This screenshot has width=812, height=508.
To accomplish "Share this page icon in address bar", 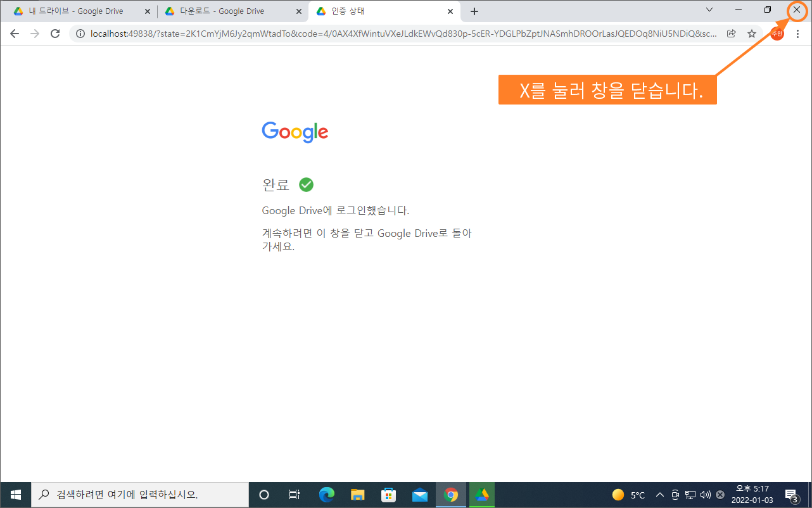I will [732, 34].
